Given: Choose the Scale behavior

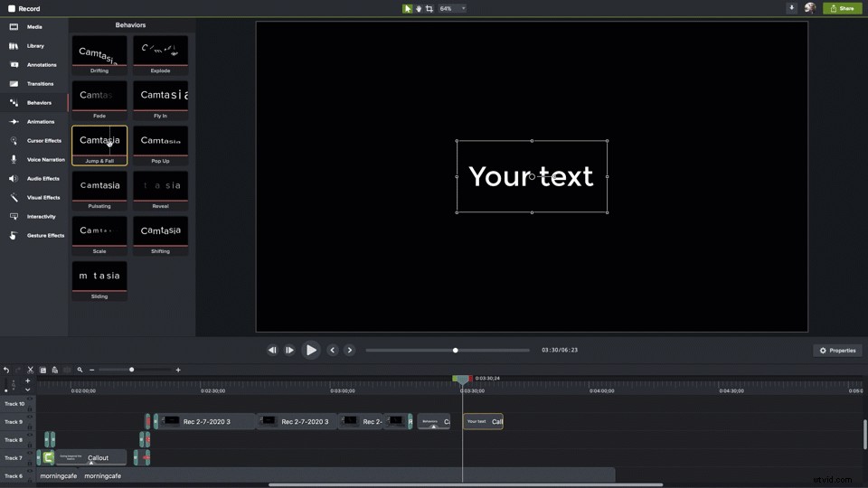Looking at the screenshot, I should click(x=99, y=236).
